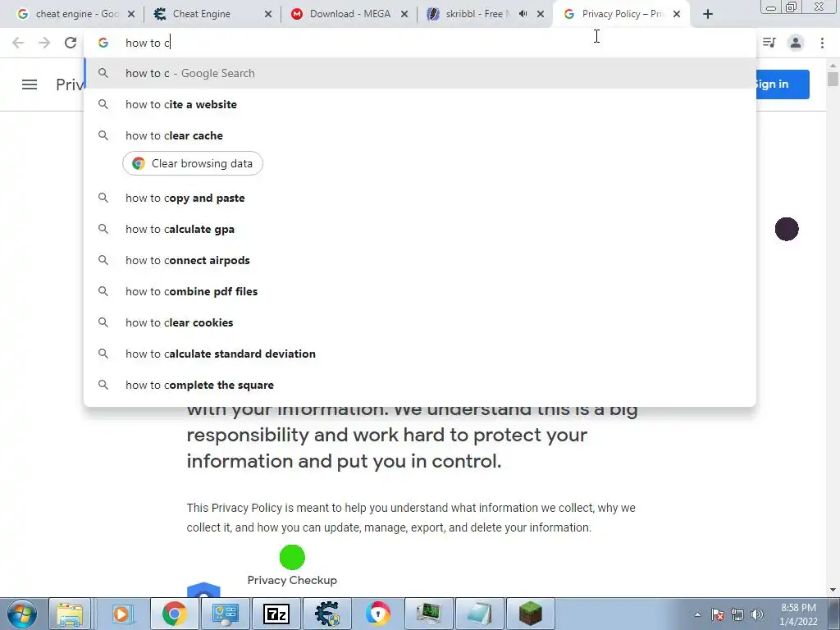The width and height of the screenshot is (840, 630).
Task: Switch to the Cheat Engine tab
Action: point(212,15)
